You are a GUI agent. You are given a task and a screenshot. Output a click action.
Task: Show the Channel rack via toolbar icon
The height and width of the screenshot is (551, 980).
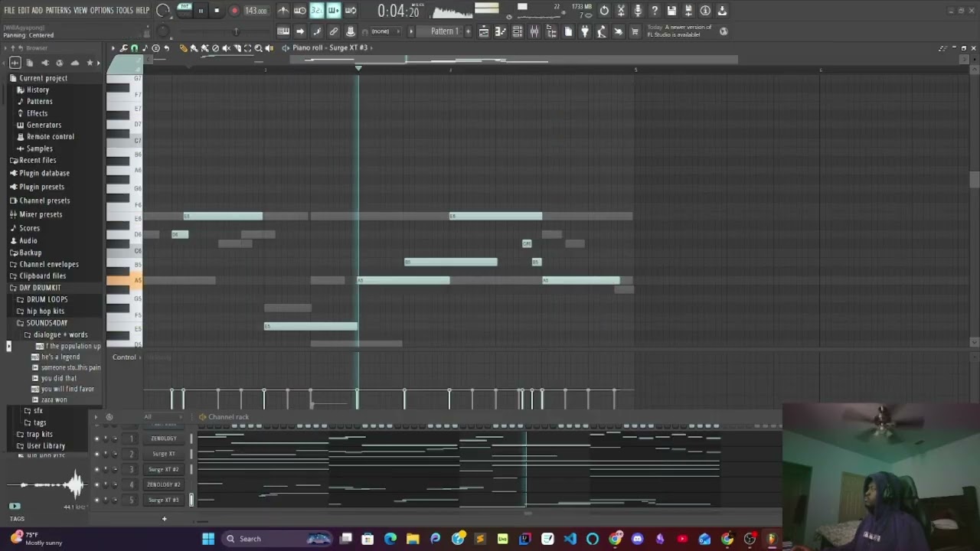[x=518, y=31]
